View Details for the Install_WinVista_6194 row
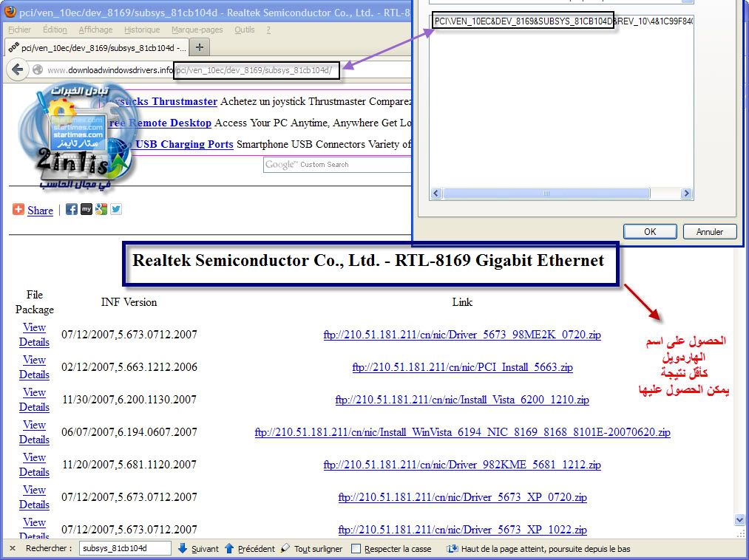The image size is (749, 560). [x=35, y=432]
